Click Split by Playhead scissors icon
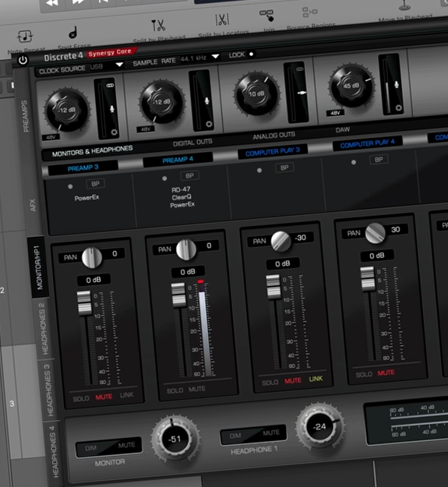This screenshot has width=448, height=487. 158,25
